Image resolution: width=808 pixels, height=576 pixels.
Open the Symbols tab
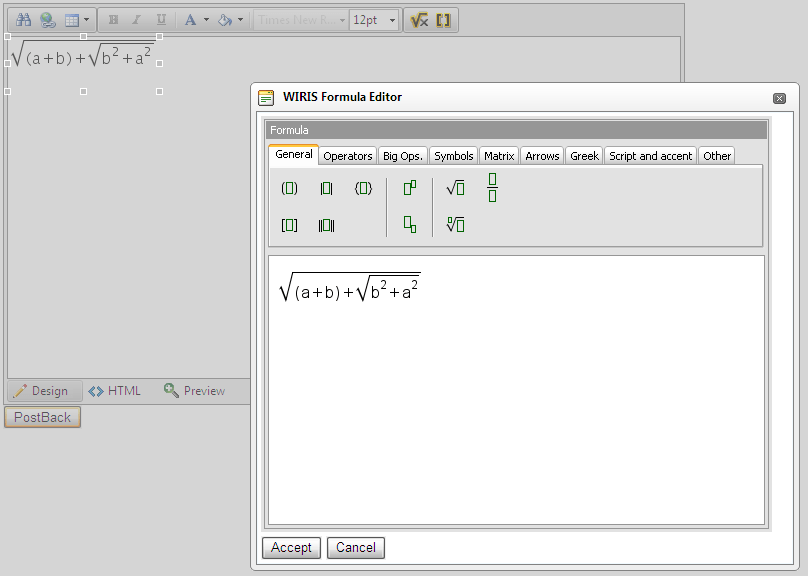453,156
